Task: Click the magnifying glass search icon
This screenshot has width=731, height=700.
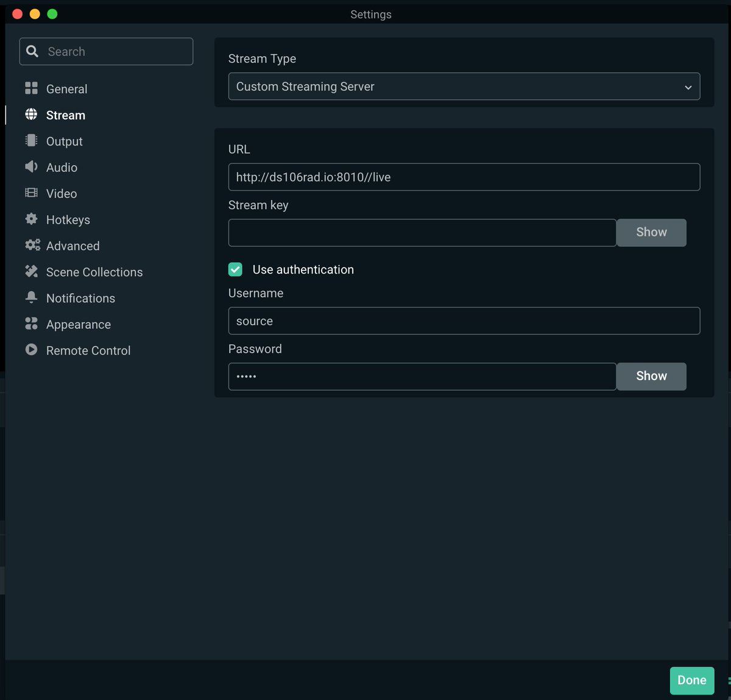Action: pos(32,51)
